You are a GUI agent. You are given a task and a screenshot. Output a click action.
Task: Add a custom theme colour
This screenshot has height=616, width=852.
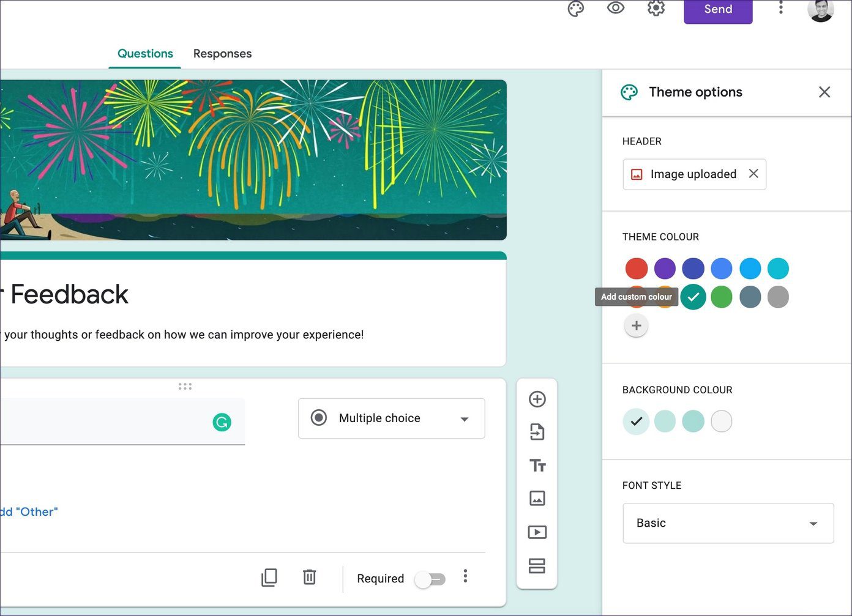[636, 325]
